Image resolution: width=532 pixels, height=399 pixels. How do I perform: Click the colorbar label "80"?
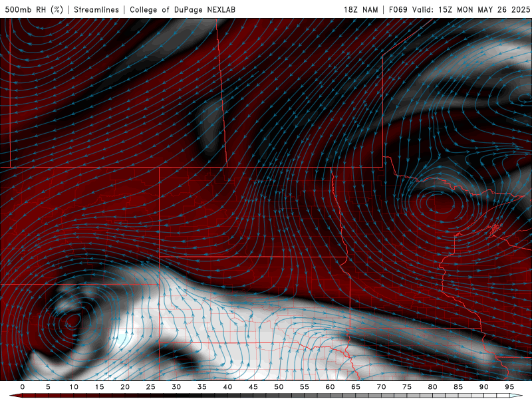coord(432,387)
